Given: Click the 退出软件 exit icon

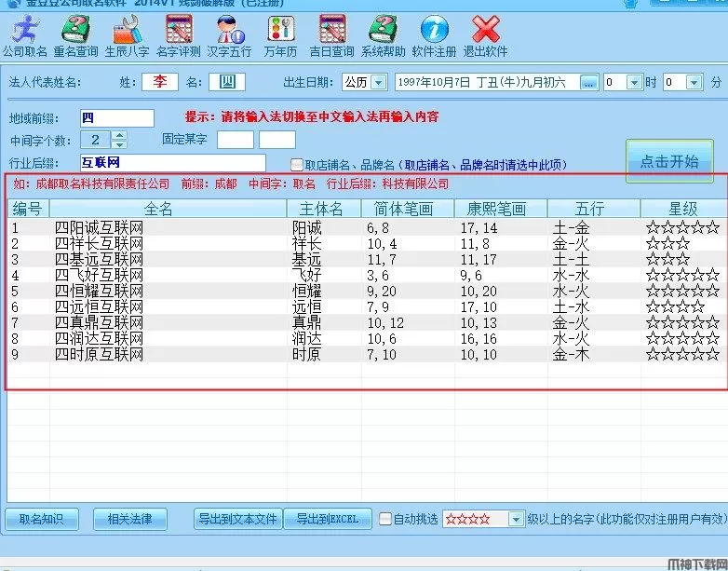Looking at the screenshot, I should [x=485, y=36].
